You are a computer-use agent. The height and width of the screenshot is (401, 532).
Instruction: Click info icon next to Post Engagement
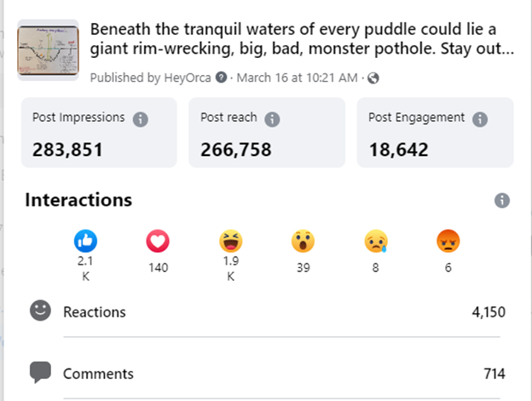tap(480, 119)
